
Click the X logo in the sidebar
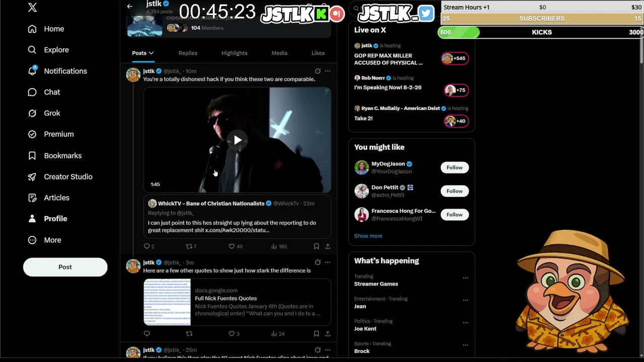(32, 8)
